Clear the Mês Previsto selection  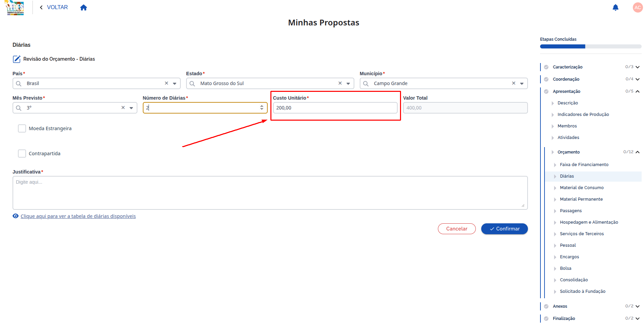123,107
